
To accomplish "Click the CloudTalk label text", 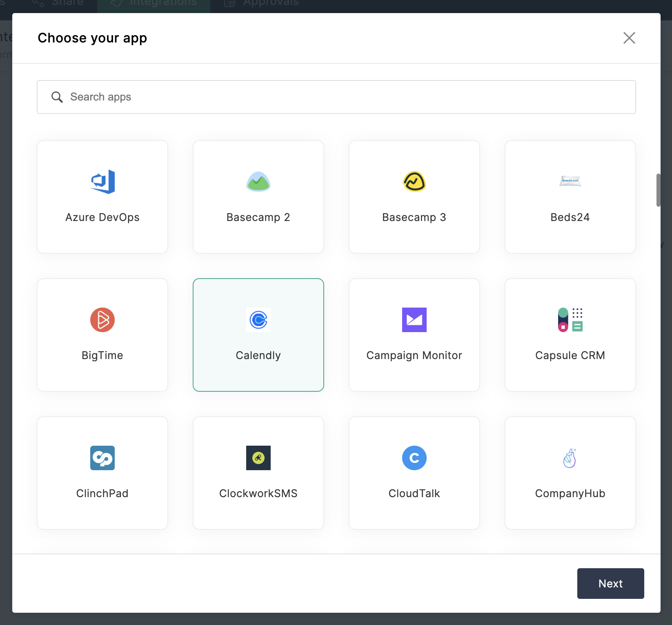I will (x=414, y=493).
